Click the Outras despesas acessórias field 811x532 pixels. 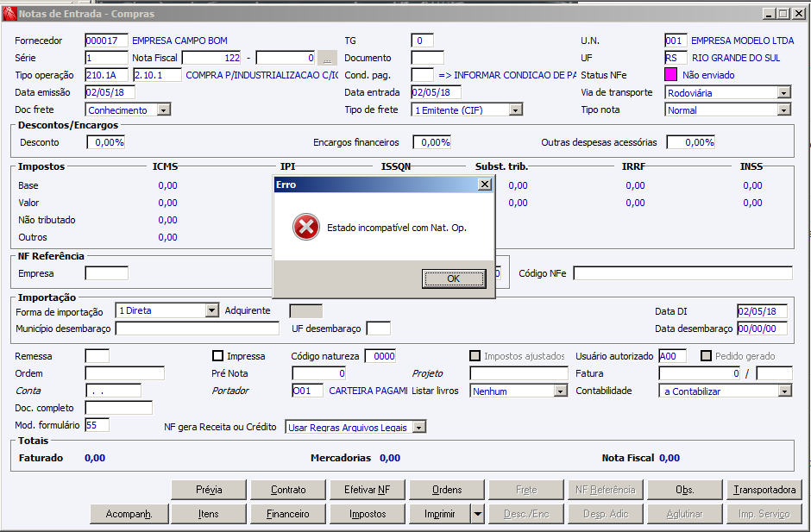[690, 142]
